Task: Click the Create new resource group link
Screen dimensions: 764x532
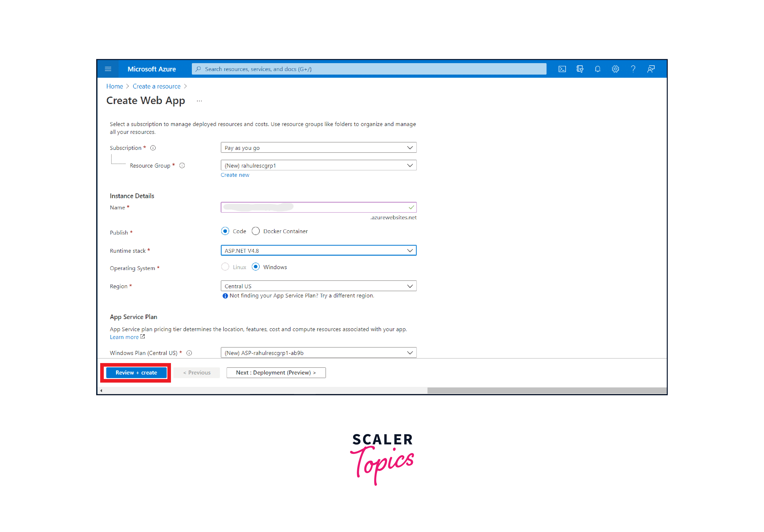Action: coord(235,175)
